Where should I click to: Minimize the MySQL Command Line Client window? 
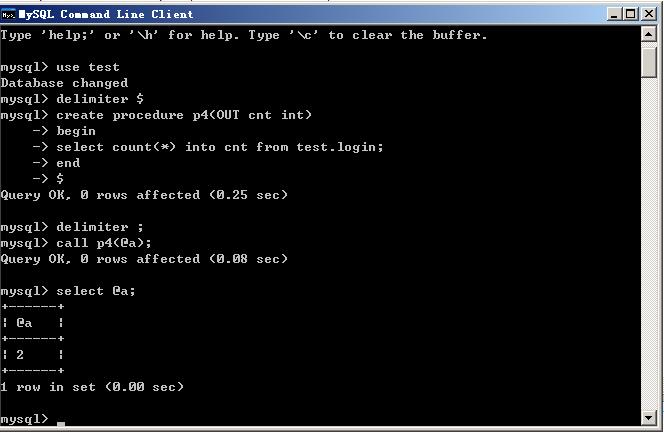point(614,14)
